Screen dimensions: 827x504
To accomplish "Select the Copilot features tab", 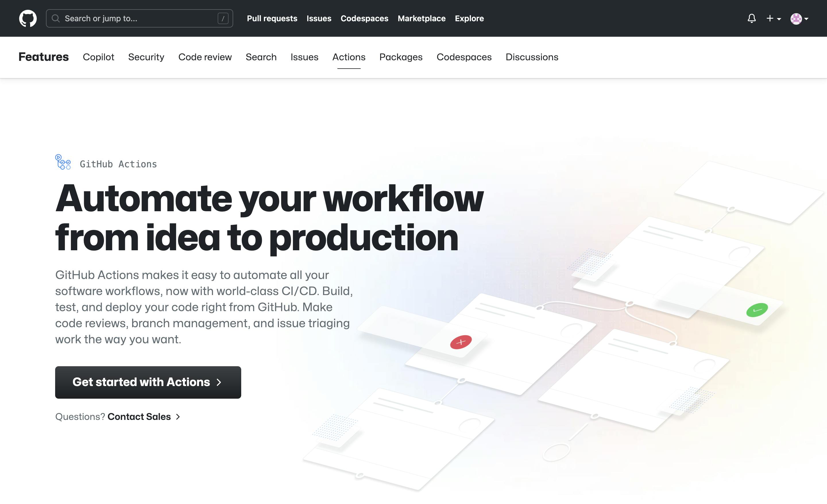I will coord(98,57).
